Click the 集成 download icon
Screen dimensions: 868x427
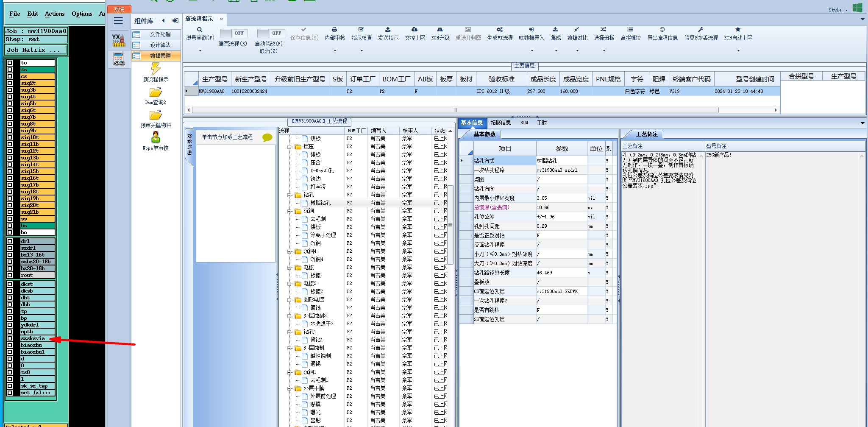[555, 30]
